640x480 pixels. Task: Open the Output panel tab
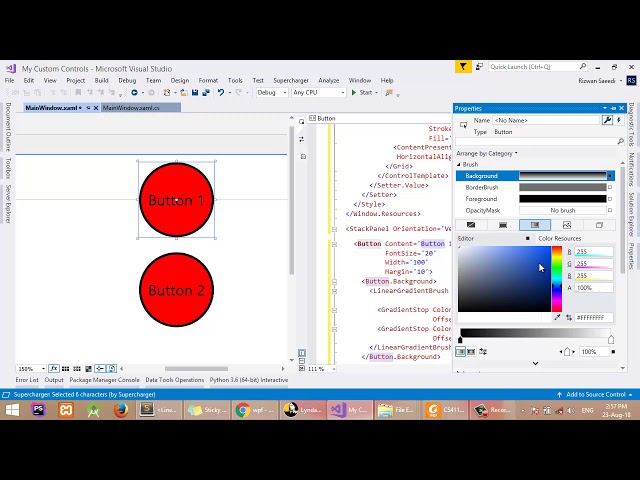[x=54, y=380]
